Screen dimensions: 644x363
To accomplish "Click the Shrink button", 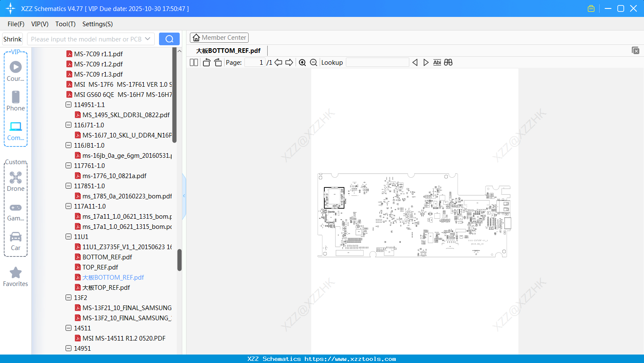I will [13, 39].
